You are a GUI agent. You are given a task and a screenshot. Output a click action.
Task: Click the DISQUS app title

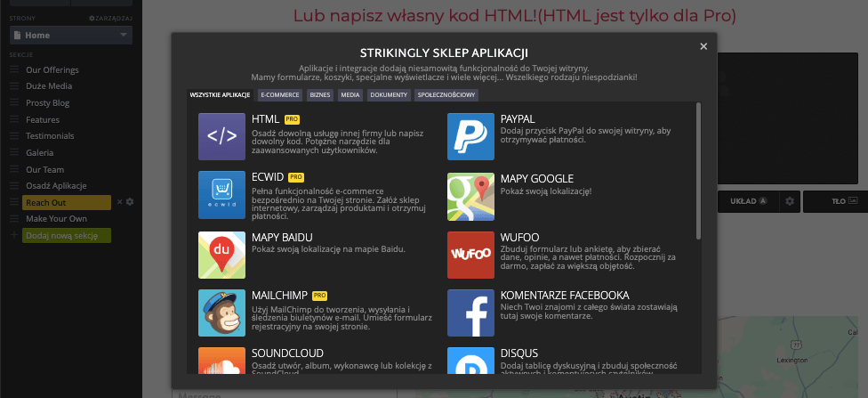point(519,353)
